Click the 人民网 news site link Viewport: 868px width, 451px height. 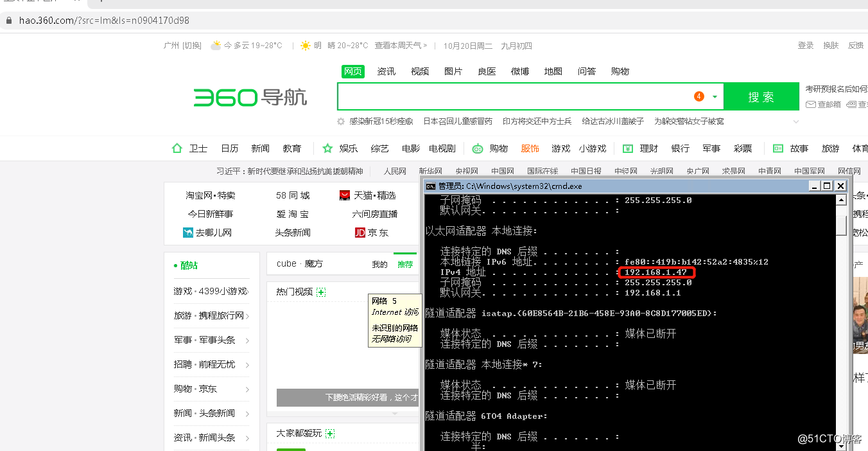[395, 172]
